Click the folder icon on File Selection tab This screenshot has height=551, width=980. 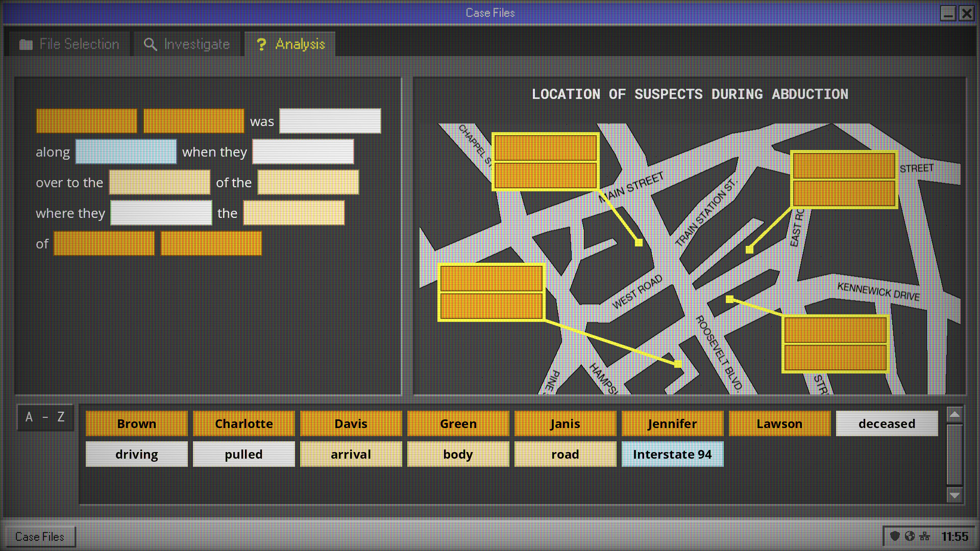[x=26, y=44]
